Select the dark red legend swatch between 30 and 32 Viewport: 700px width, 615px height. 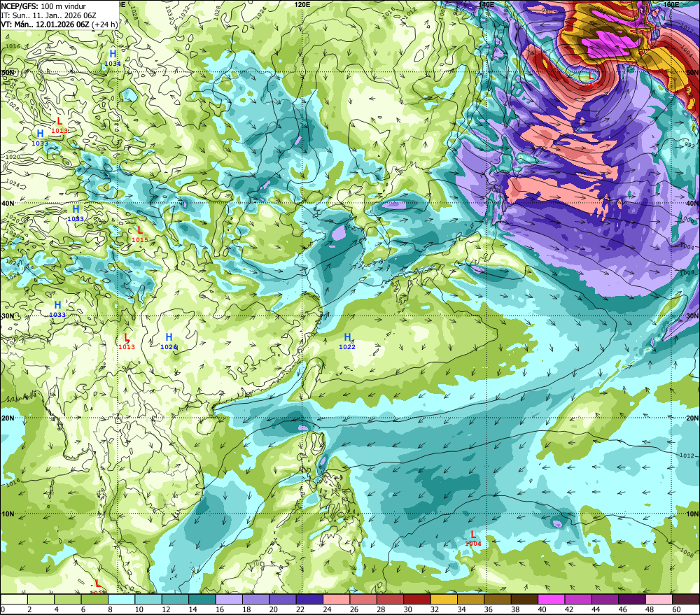click(x=417, y=600)
